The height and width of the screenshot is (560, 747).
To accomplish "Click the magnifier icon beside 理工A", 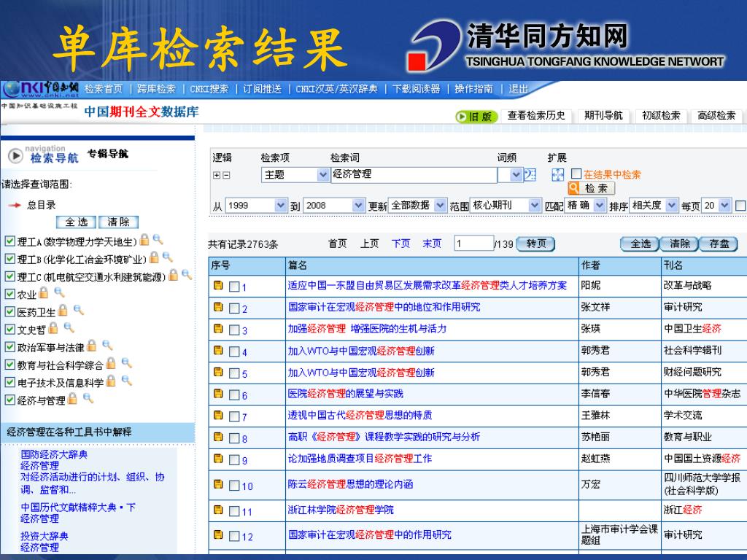I will point(158,239).
